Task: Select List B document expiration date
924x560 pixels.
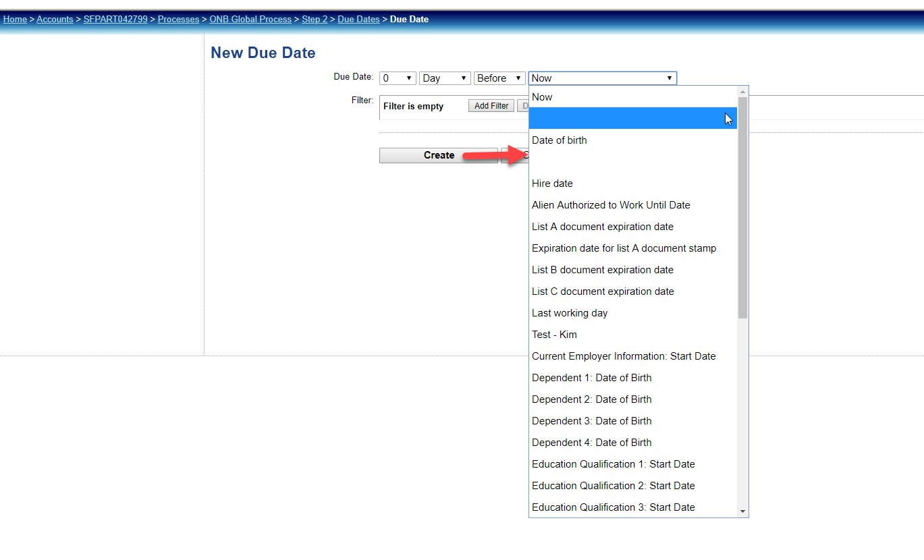Action: pyautogui.click(x=633, y=270)
